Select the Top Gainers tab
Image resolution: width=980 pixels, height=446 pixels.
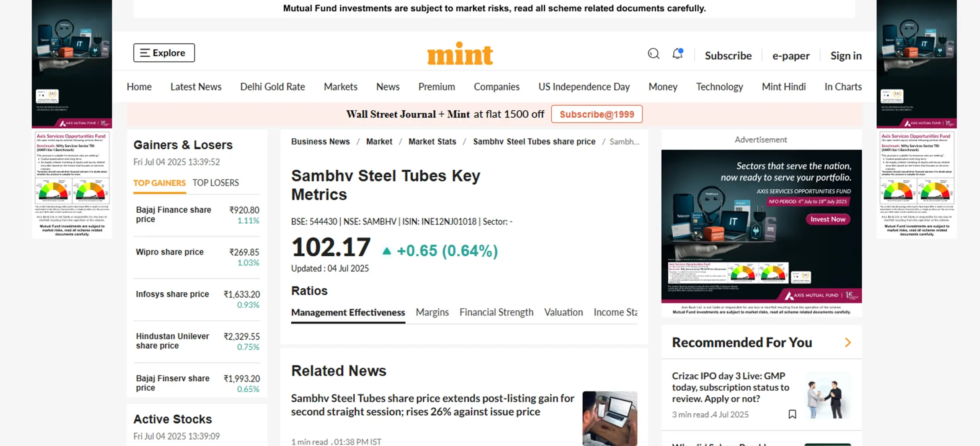point(159,183)
